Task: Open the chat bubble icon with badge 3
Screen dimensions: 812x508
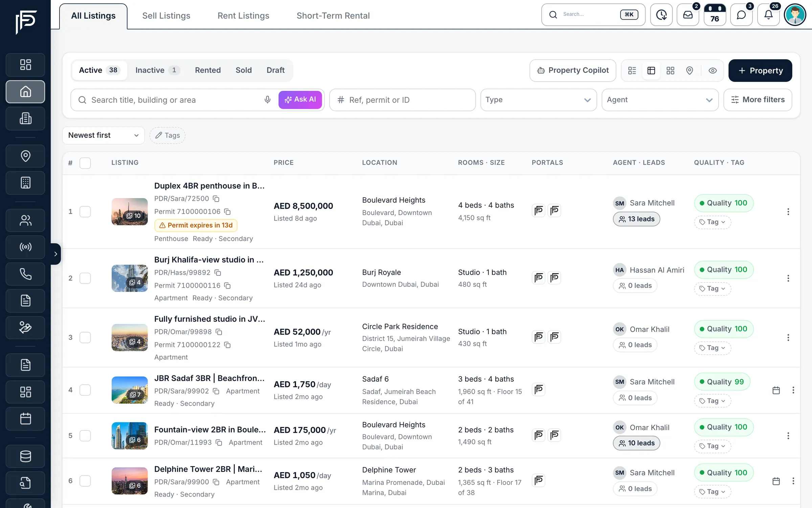Action: coord(741,15)
